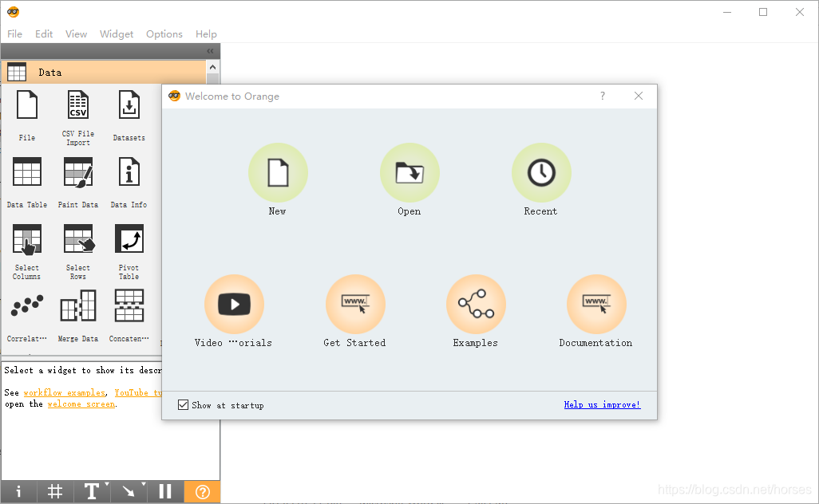The width and height of the screenshot is (819, 504).
Task: Click the question mark help button in dialog
Action: 602,96
